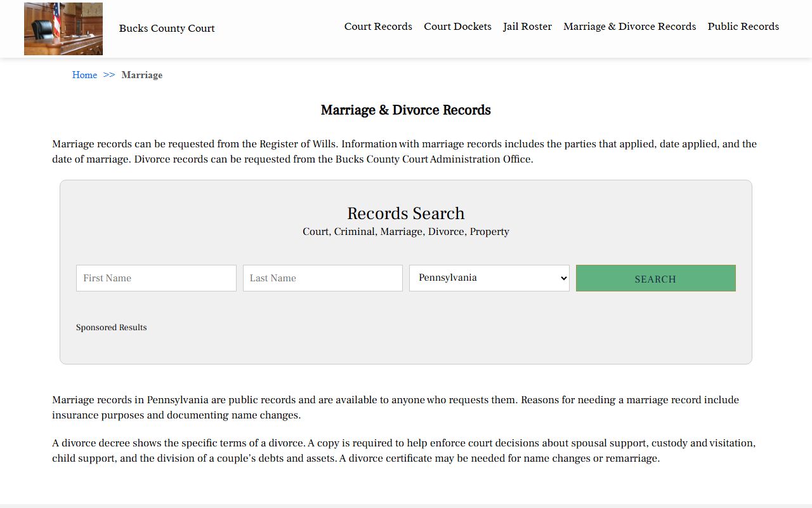Focus the First Name input field
812x508 pixels.
[x=156, y=278]
